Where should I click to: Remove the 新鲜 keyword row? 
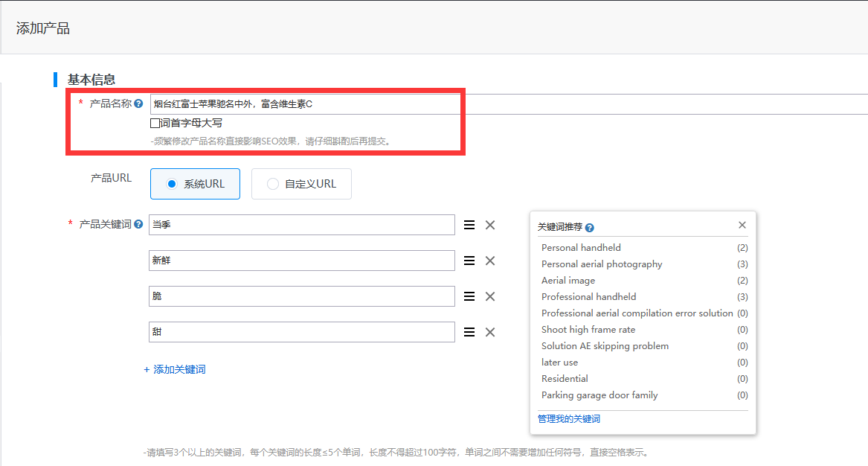(x=490, y=261)
